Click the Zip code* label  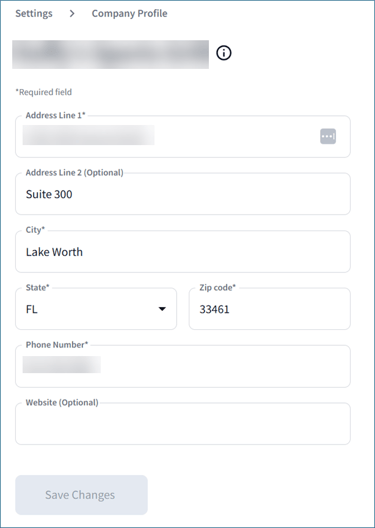pos(217,288)
